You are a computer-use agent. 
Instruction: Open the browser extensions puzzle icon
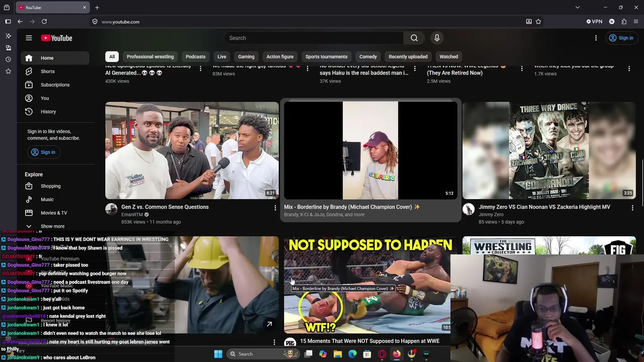pyautogui.click(x=624, y=22)
